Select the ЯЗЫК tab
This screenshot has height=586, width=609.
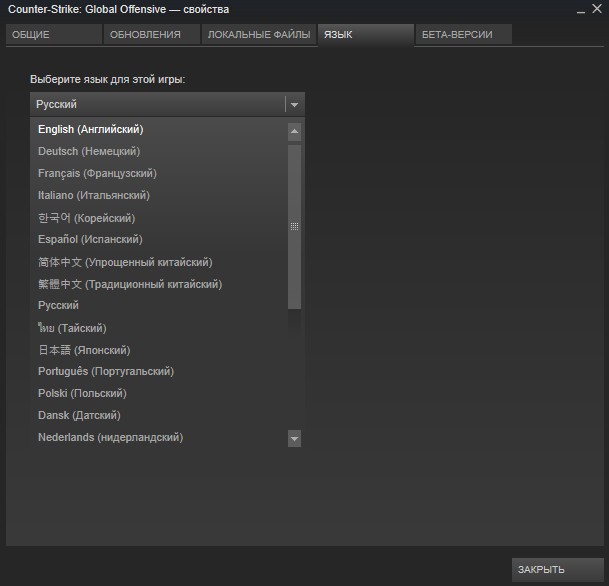click(366, 35)
